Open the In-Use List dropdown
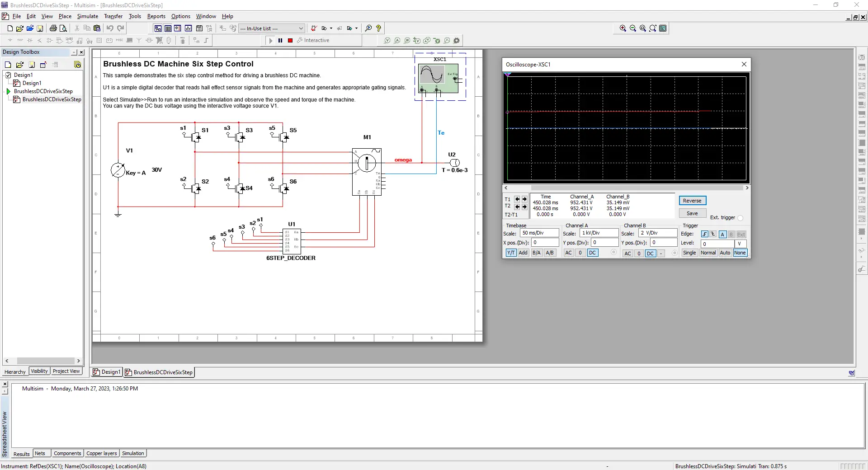868x470 pixels. point(301,28)
